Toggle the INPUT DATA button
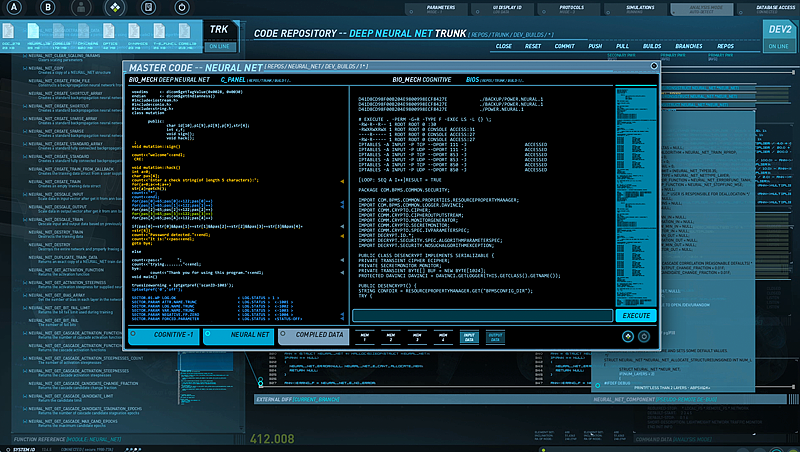This screenshot has width=800, height=452. [468, 338]
